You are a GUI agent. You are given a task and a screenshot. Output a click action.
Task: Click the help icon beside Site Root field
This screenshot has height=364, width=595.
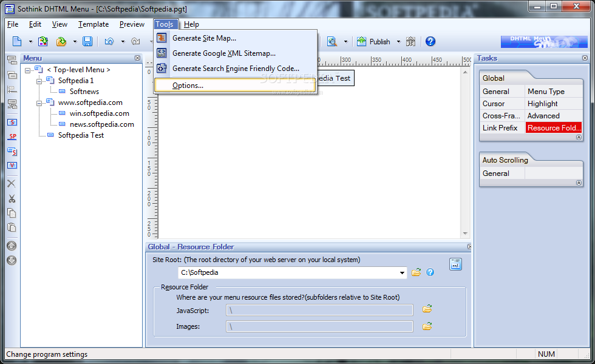click(x=430, y=272)
